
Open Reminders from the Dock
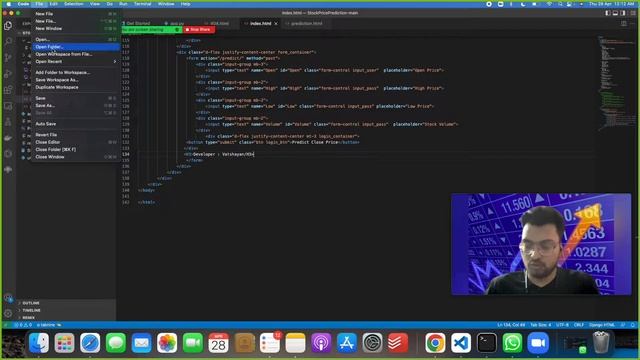click(270, 343)
